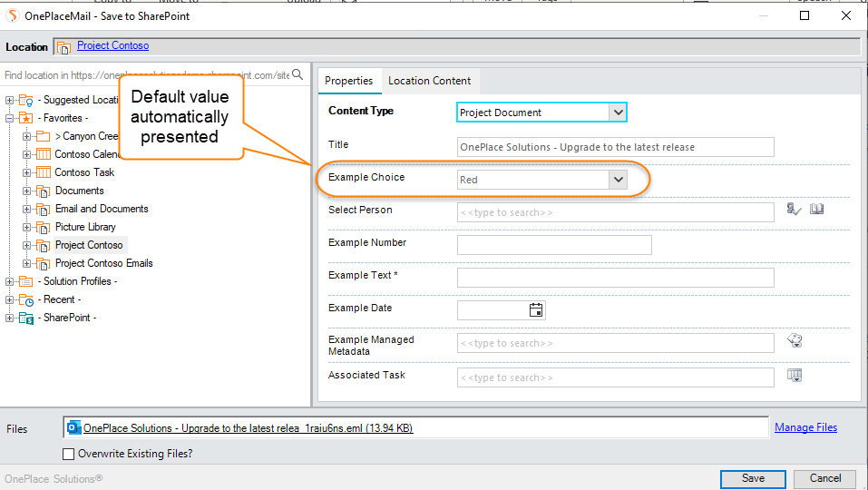Switch to the Location Content tab

pyautogui.click(x=430, y=81)
